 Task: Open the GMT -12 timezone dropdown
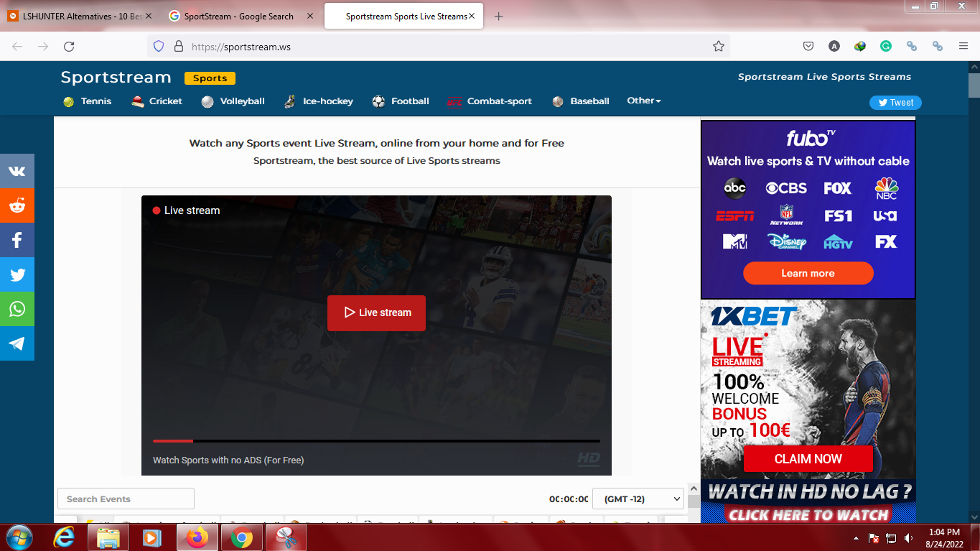[638, 499]
